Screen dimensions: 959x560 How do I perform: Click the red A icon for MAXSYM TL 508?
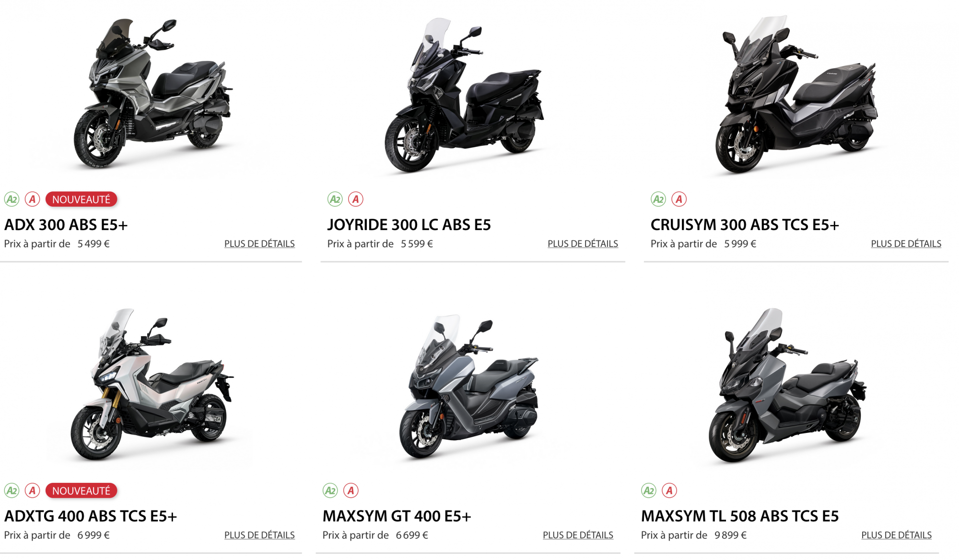[x=669, y=490]
